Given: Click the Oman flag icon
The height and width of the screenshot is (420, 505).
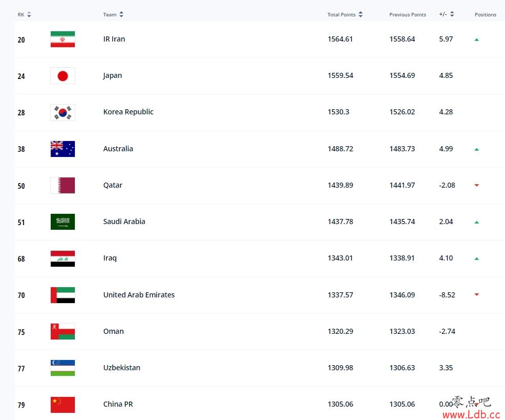Looking at the screenshot, I should 63,331.
